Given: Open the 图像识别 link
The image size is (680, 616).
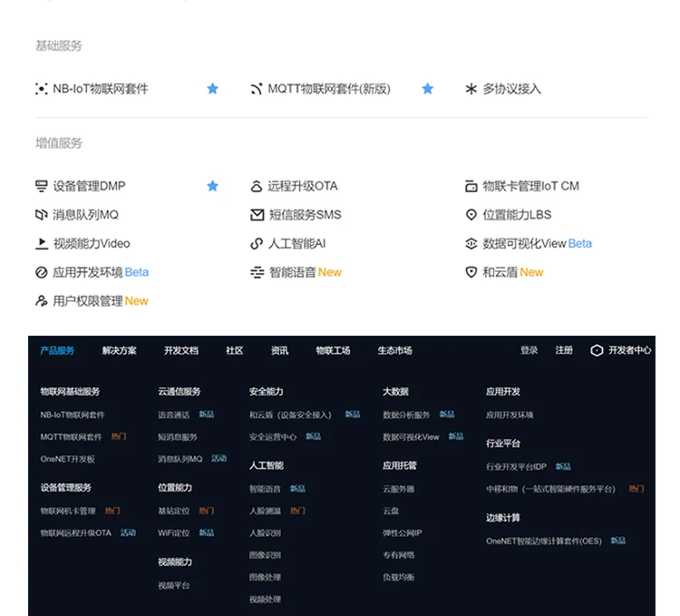Looking at the screenshot, I should 265,555.
